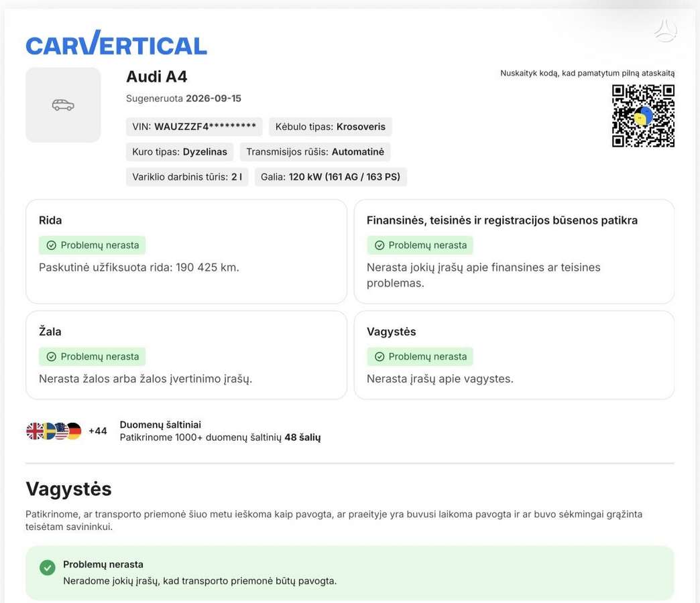Click the +44 more countries label
Image resolution: width=700 pixels, height=603 pixels.
(98, 431)
